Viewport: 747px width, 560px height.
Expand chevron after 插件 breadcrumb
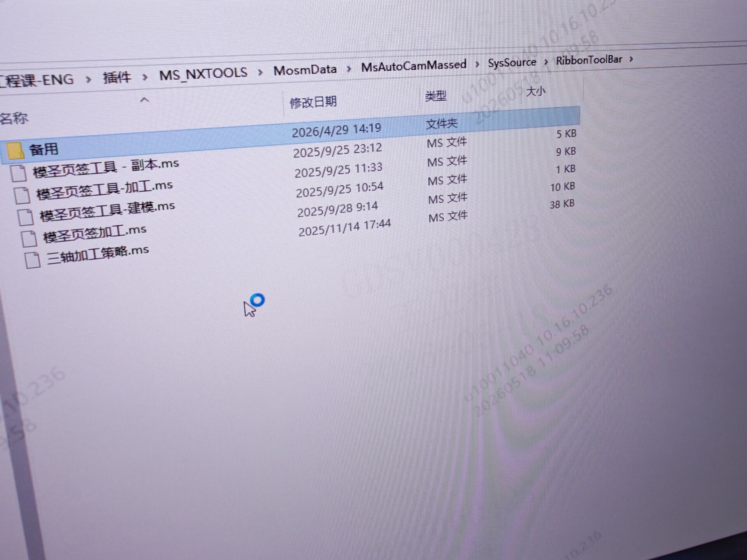click(x=145, y=77)
